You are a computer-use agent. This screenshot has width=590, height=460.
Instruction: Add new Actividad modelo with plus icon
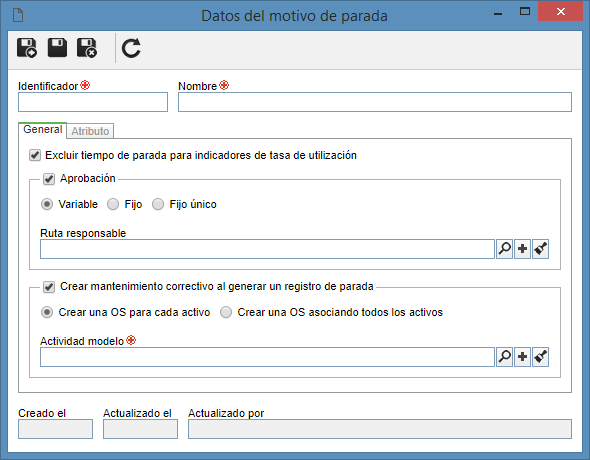[x=522, y=357]
